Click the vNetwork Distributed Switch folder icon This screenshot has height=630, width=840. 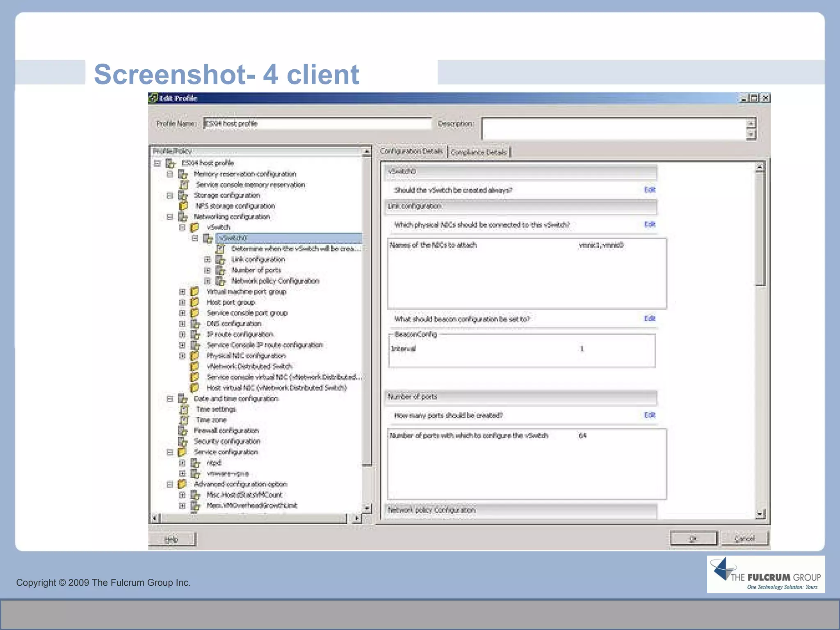(x=195, y=367)
